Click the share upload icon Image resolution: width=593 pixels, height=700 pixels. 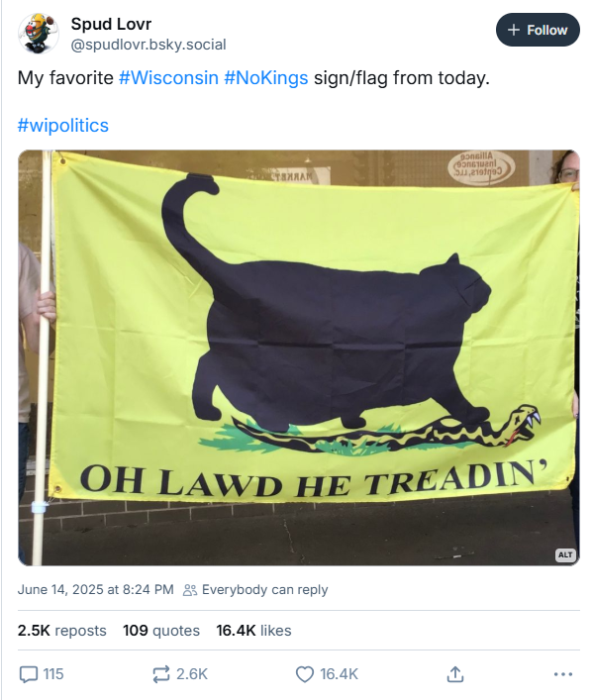(455, 674)
